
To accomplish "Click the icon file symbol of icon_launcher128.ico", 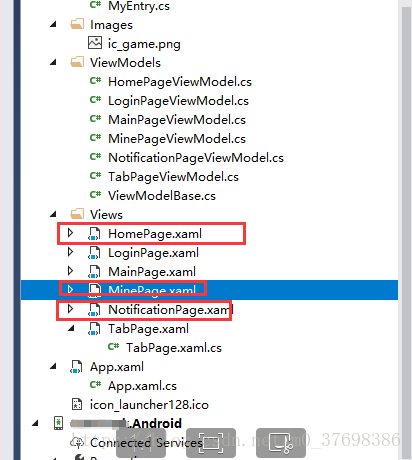I will point(77,404).
